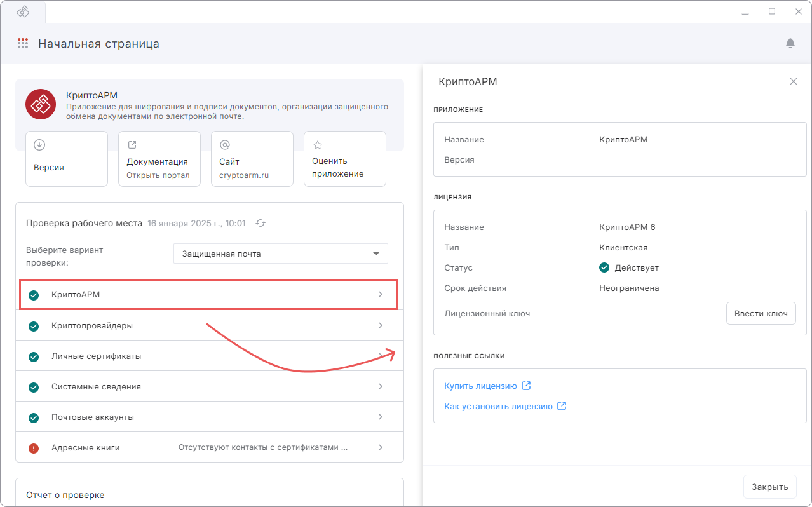Click the red warning icon for Адресные книги
The image size is (812, 507).
tap(34, 448)
